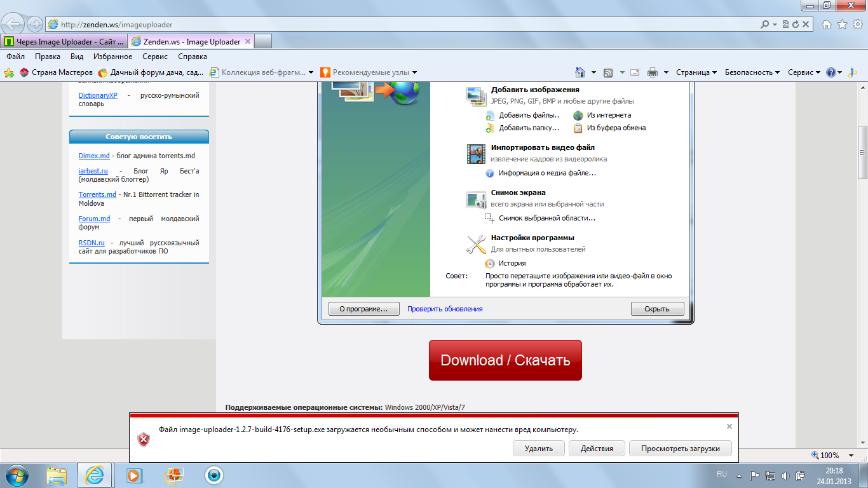
Task: Click О программе... button
Action: point(363,309)
